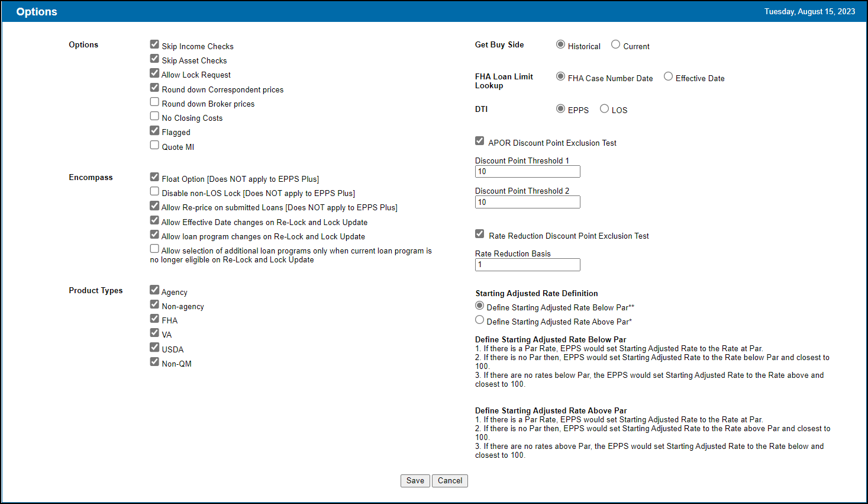Select EPPS for DTI
The height and width of the screenshot is (504, 868).
tap(560, 108)
